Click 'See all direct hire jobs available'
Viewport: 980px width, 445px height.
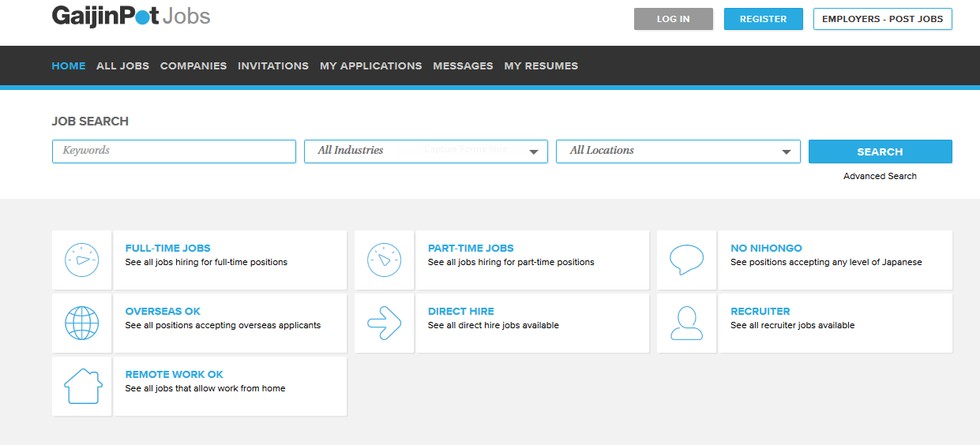(494, 325)
